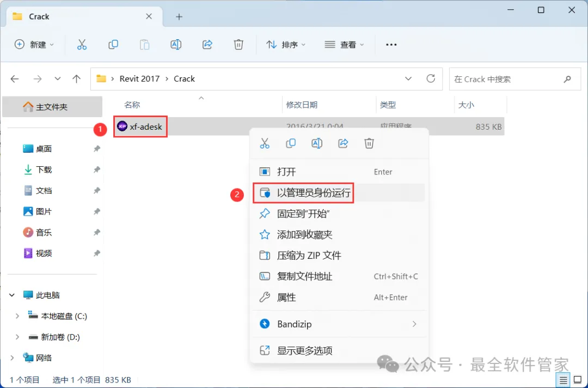Click the Share icon in the Explorer toolbar
The width and height of the screenshot is (588, 388).
[207, 45]
